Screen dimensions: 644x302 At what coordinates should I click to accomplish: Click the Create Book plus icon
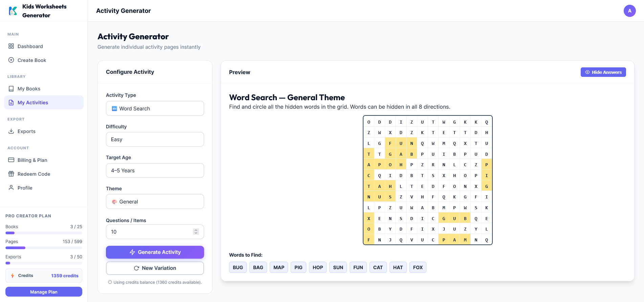tap(11, 60)
